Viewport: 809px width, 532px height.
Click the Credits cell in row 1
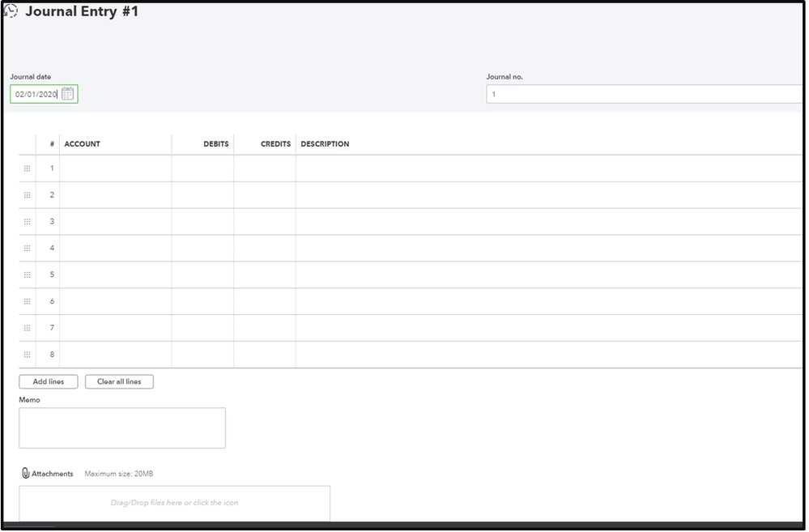point(265,168)
